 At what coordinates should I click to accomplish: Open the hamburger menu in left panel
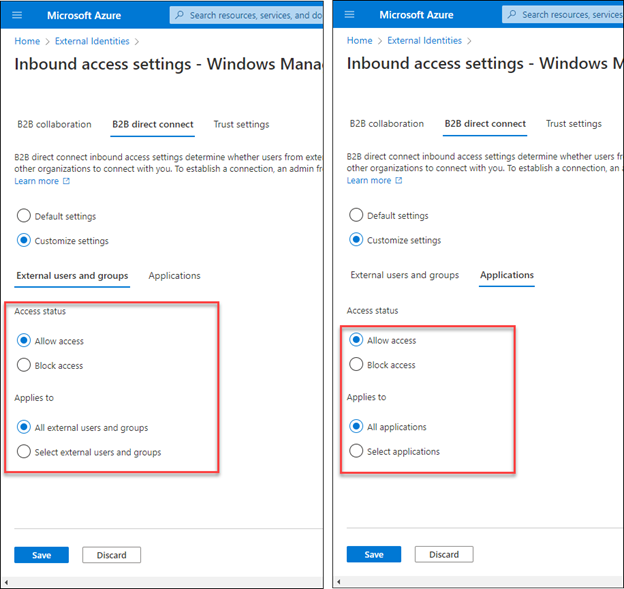(x=17, y=15)
